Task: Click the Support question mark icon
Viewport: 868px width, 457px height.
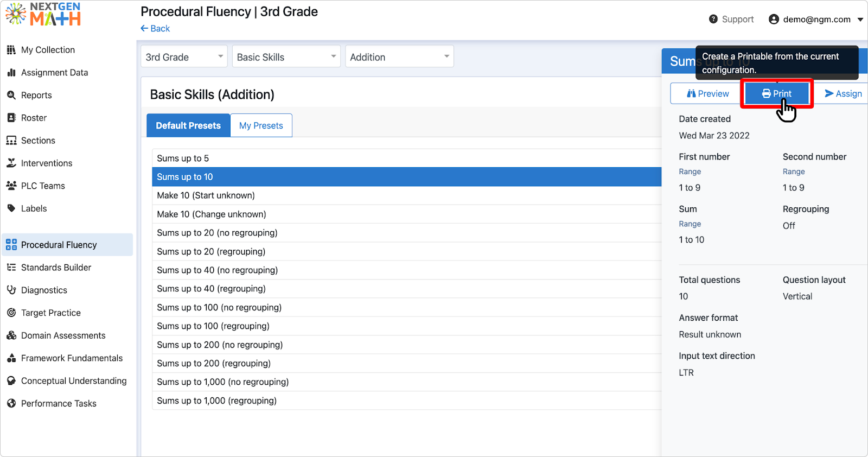Action: 713,19
